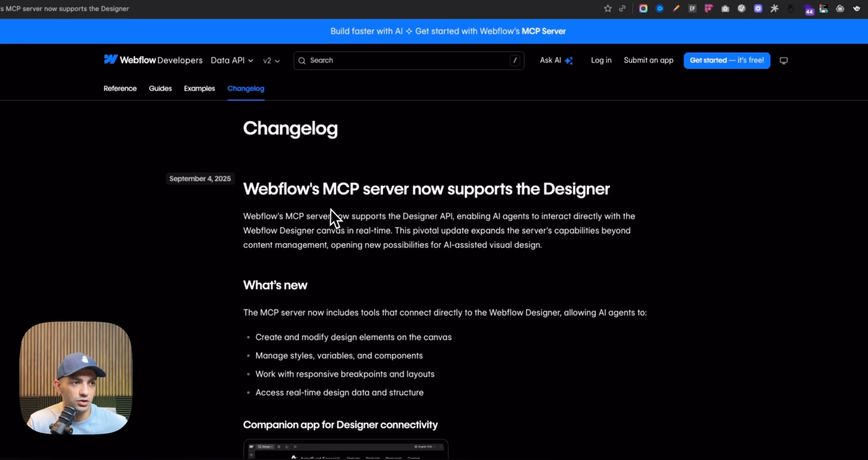Open the checkmark extension icon
This screenshot has height=460, width=868.
click(x=741, y=9)
